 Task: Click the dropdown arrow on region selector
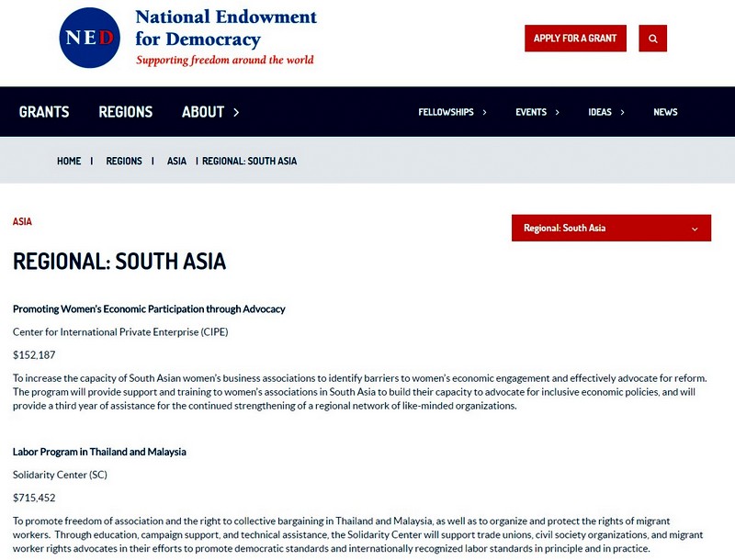click(695, 229)
